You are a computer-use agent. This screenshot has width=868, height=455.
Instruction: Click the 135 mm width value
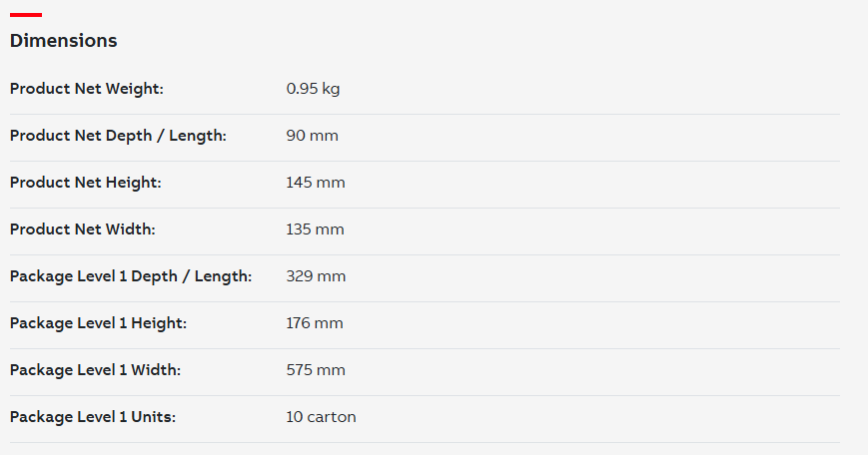(315, 229)
